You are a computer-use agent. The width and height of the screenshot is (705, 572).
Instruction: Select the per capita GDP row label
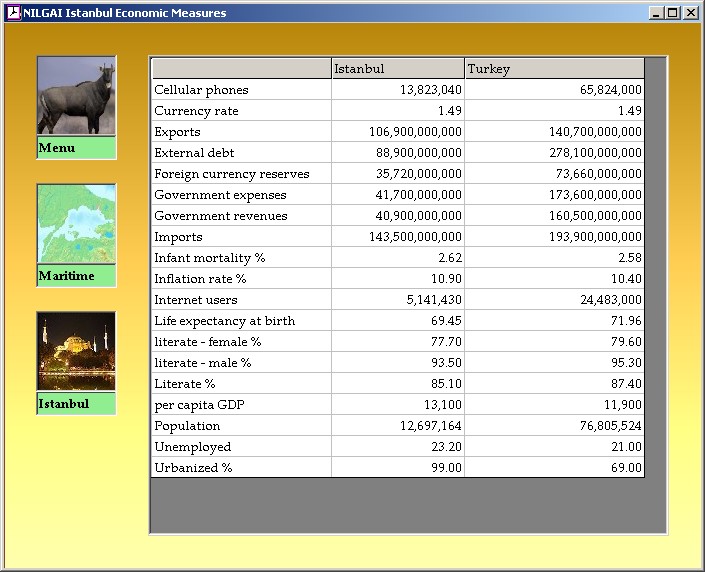[240, 405]
